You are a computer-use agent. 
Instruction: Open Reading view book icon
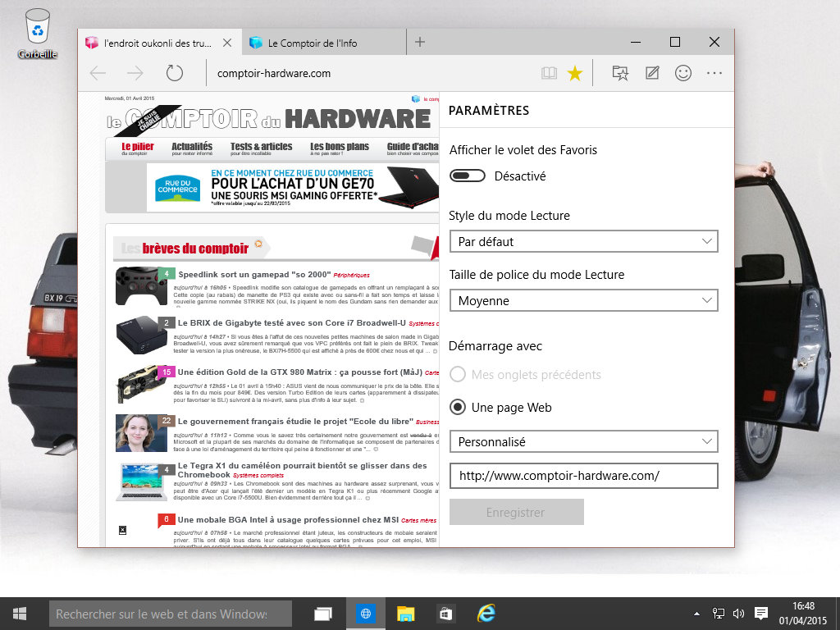(549, 73)
